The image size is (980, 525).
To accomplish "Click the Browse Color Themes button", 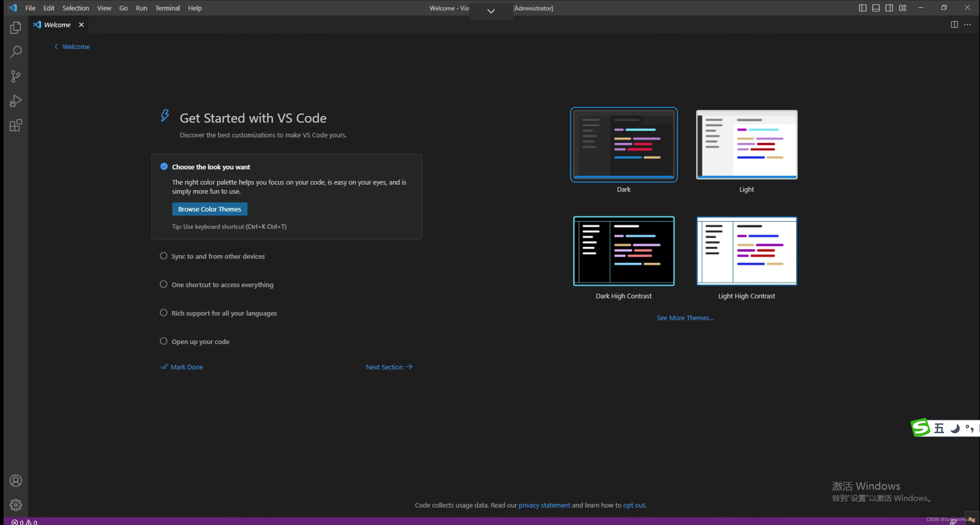I will (x=209, y=209).
